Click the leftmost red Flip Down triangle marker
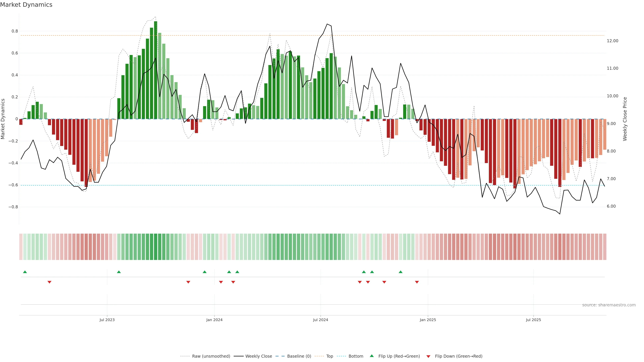The image size is (644, 362). [x=49, y=282]
